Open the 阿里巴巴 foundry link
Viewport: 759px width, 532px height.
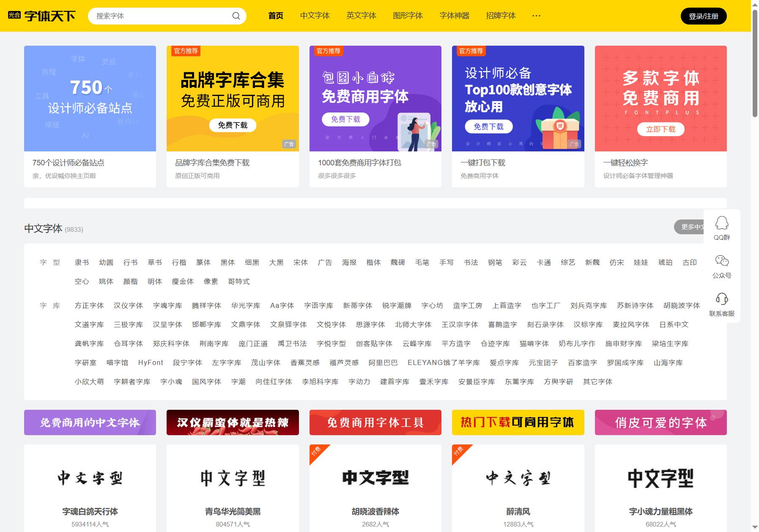pyautogui.click(x=383, y=363)
